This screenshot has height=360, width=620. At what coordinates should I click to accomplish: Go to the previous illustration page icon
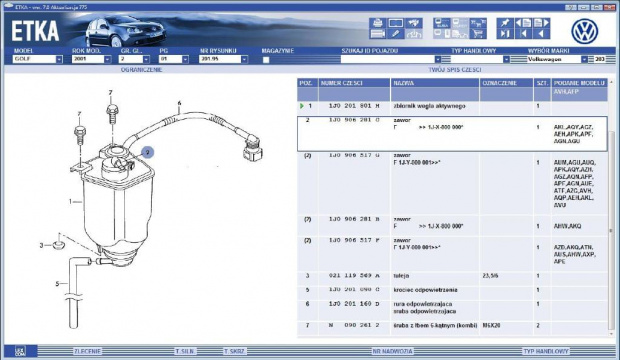523,23
